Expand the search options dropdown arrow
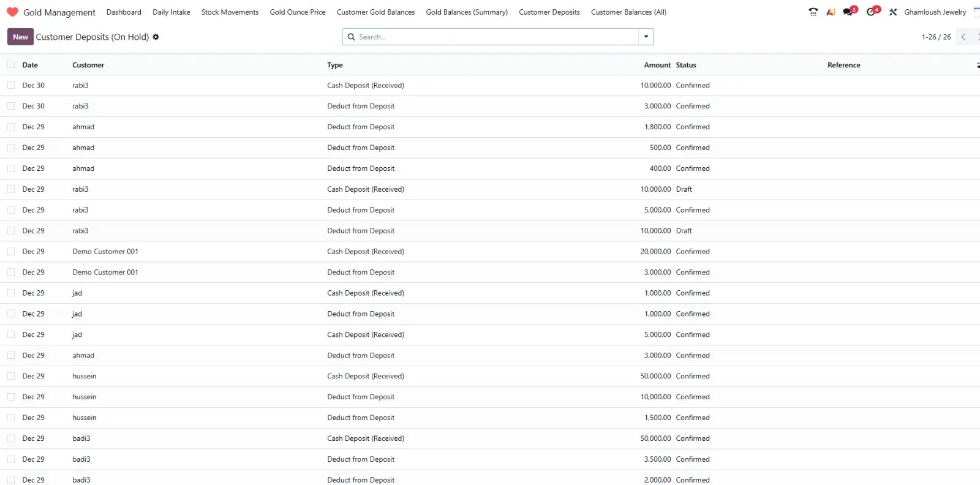The height and width of the screenshot is (485, 980). point(646,37)
